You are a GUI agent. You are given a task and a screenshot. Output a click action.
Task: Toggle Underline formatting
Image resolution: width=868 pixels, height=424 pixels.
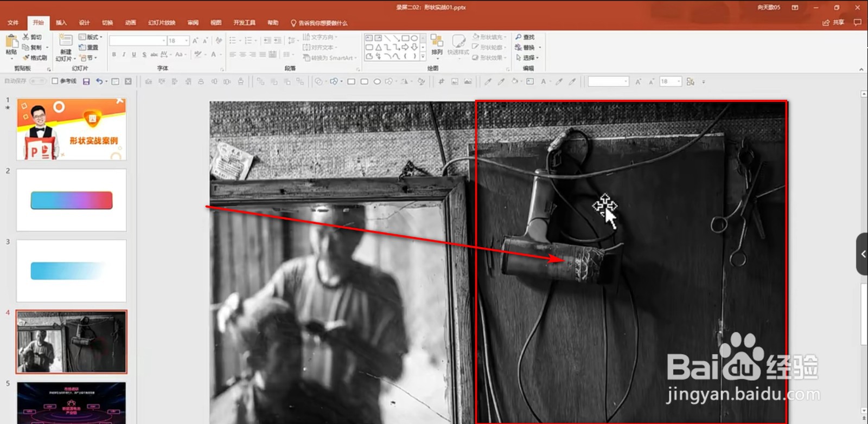(x=134, y=54)
